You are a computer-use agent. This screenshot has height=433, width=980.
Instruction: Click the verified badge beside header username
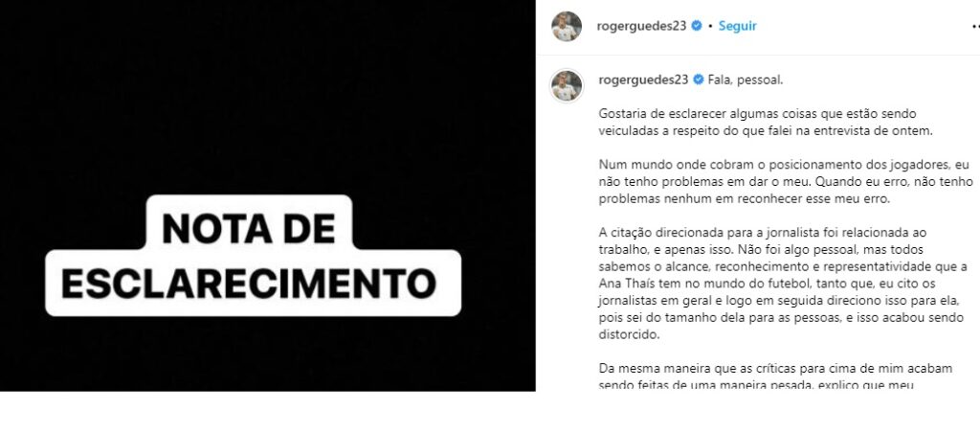point(697,26)
